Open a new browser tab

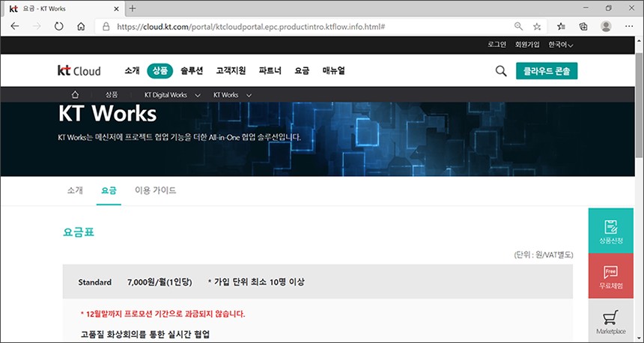[133, 8]
